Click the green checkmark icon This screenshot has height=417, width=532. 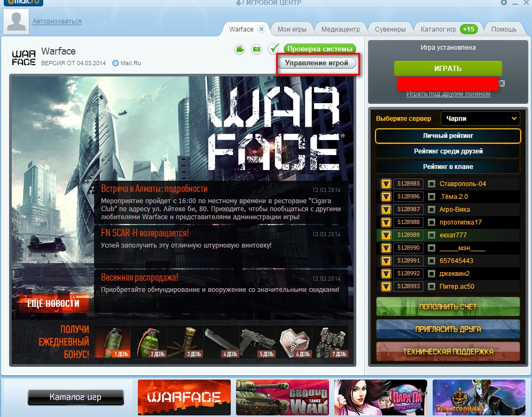pos(274,49)
